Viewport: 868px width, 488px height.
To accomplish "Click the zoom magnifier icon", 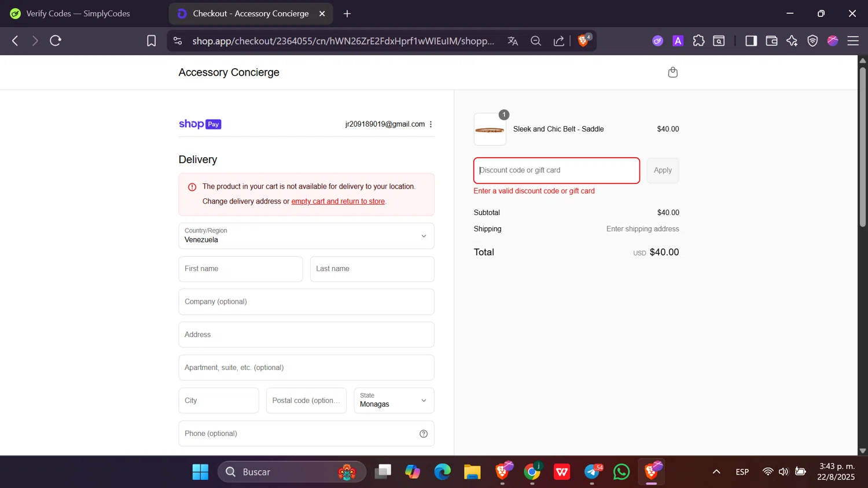I will 536,40.
